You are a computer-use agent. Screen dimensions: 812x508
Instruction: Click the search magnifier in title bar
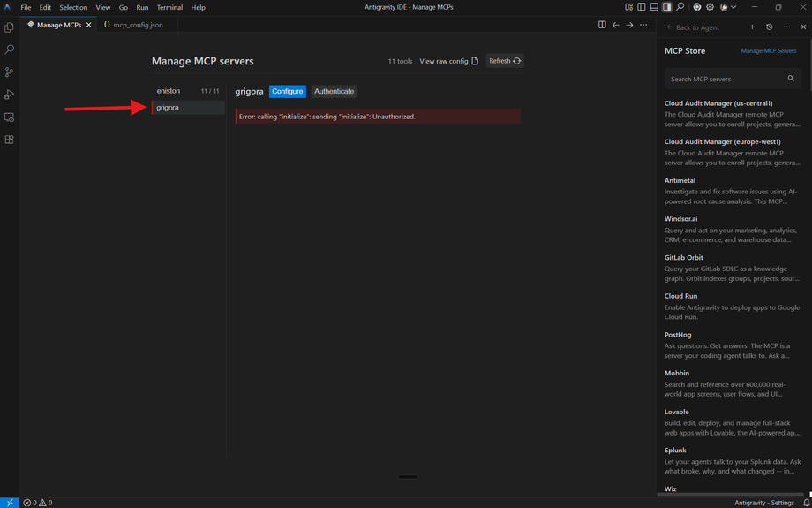pos(680,7)
